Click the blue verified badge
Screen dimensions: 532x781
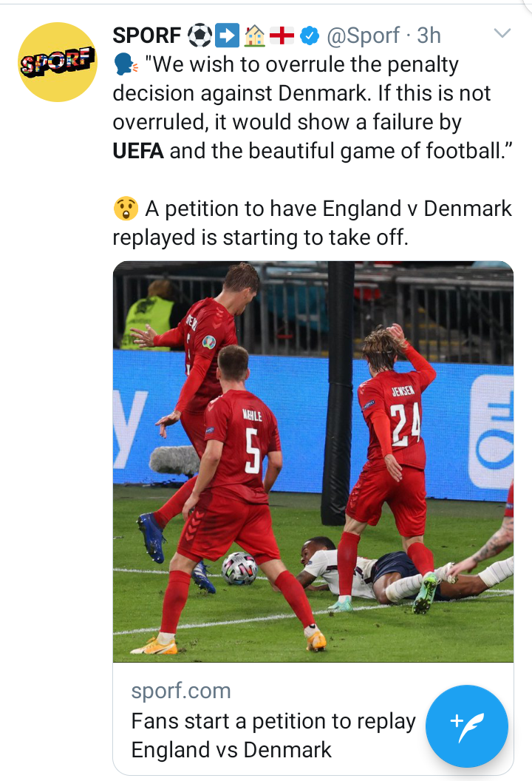pyautogui.click(x=310, y=35)
